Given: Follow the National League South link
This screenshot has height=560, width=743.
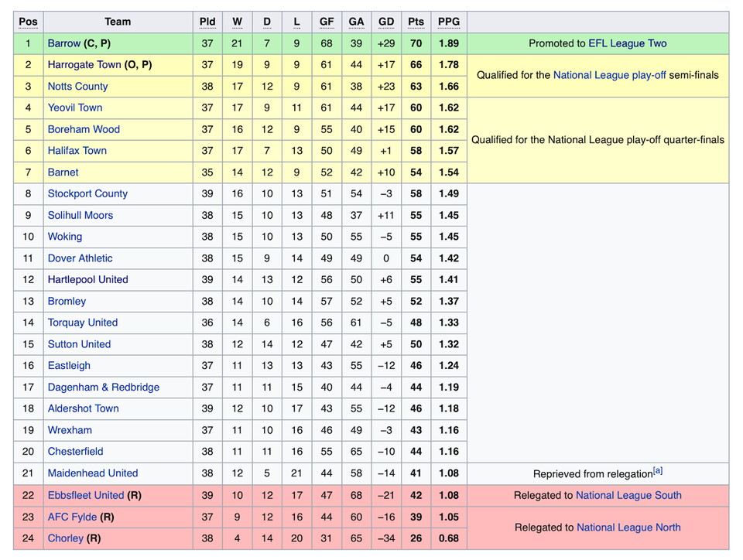Looking at the screenshot, I should coord(628,495).
